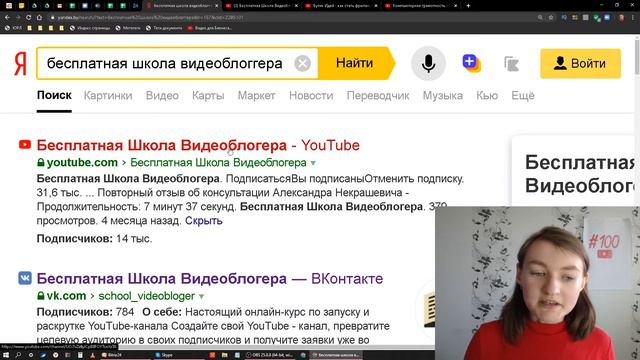Switch to the Видео tab
Image resolution: width=640 pixels, height=360 pixels.
(162, 96)
